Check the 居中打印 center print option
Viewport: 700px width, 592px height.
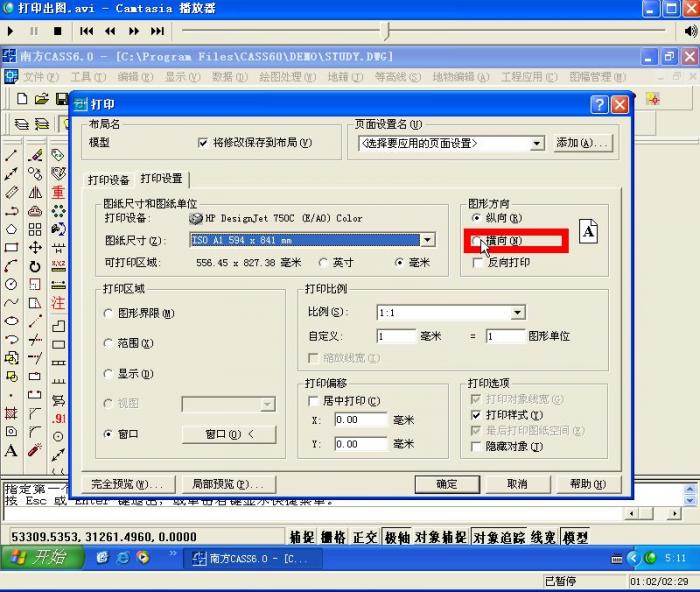[x=313, y=401]
